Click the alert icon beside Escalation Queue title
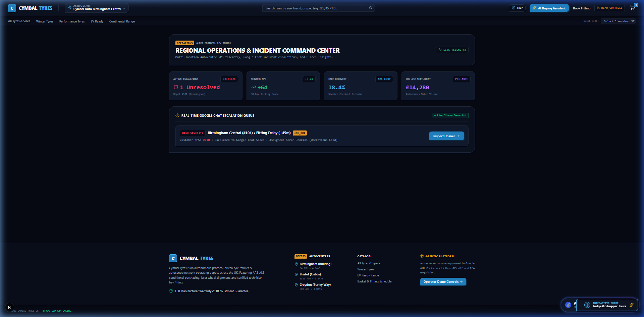644x317 pixels. click(x=177, y=115)
